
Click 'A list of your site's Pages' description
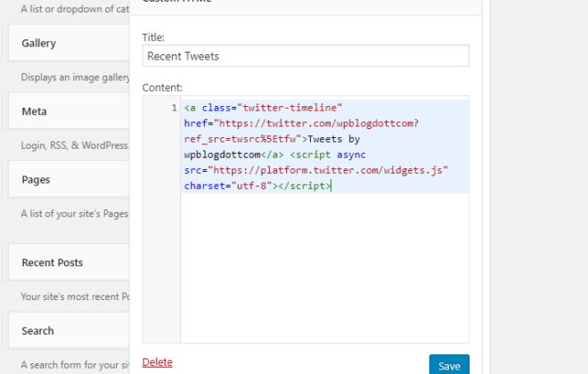tap(75, 214)
